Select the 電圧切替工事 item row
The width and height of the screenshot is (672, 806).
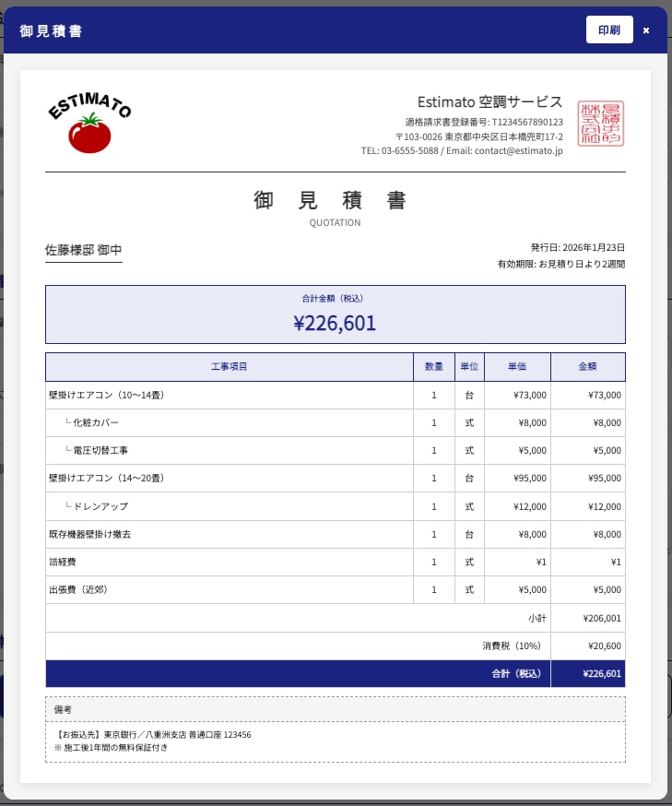pyautogui.click(x=336, y=451)
